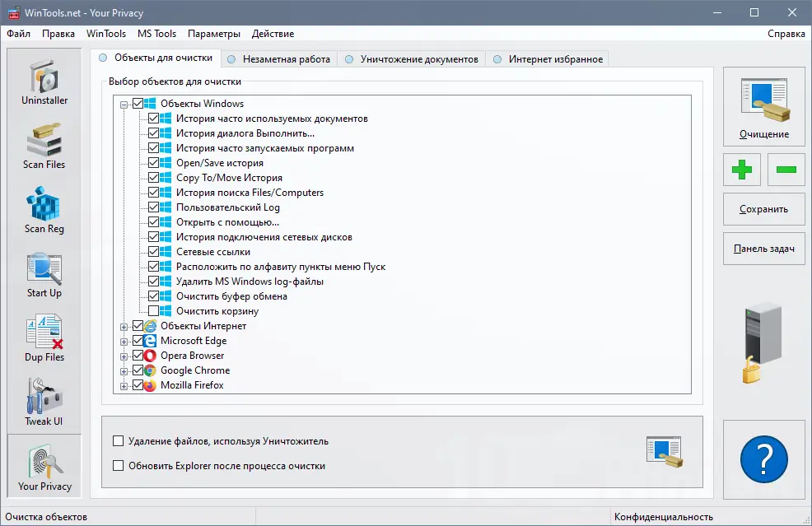Click the green plus icon
This screenshot has width=812, height=526.
point(742,170)
